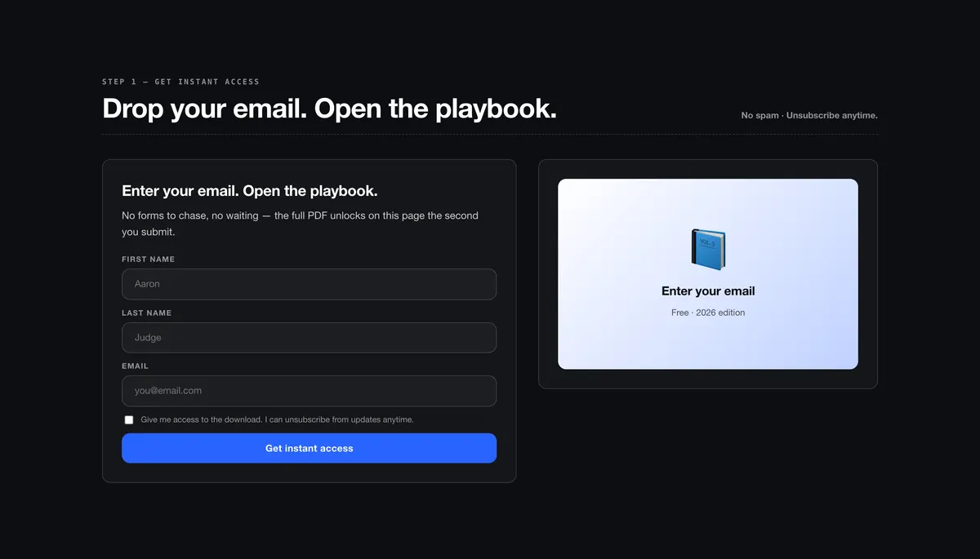
Task: Click the First Name input field
Action: 309,284
